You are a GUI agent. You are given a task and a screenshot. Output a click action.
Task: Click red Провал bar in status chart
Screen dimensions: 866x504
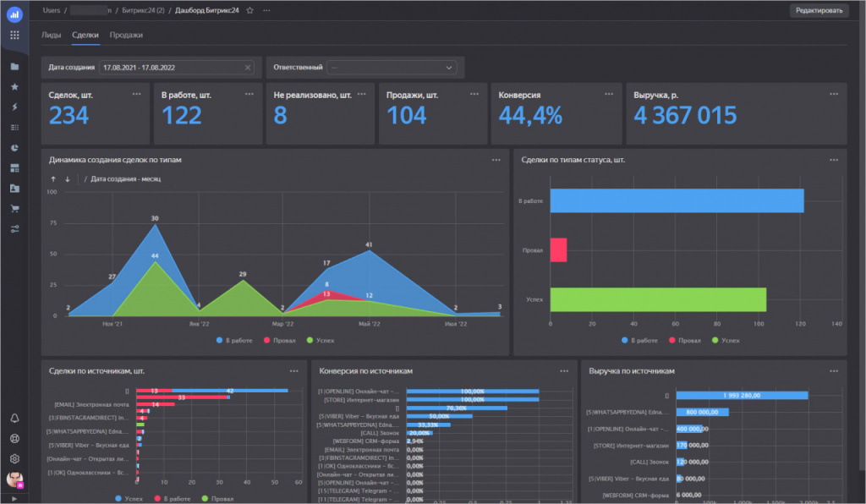pos(558,250)
